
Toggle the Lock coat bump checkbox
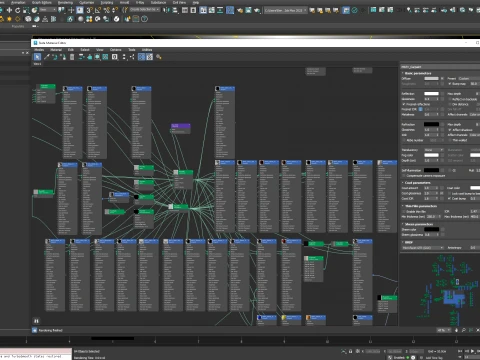pyautogui.click(x=450, y=193)
